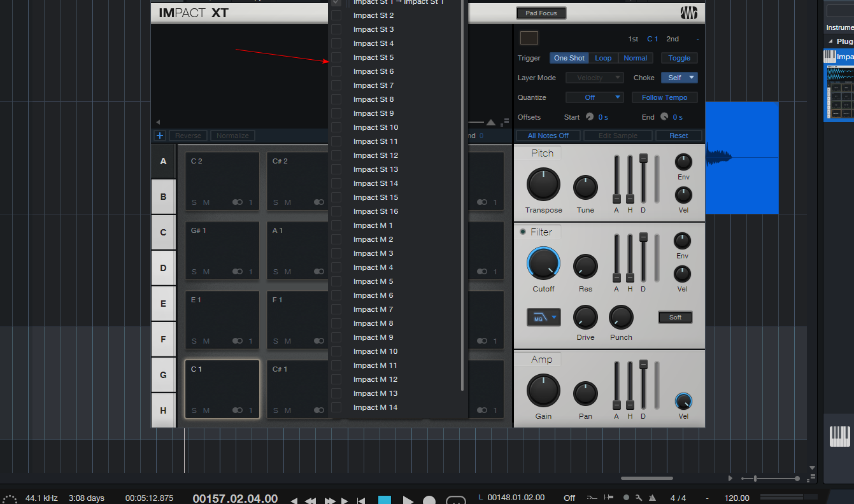
Task: Click the Pitch Transpose knob
Action: (543, 185)
